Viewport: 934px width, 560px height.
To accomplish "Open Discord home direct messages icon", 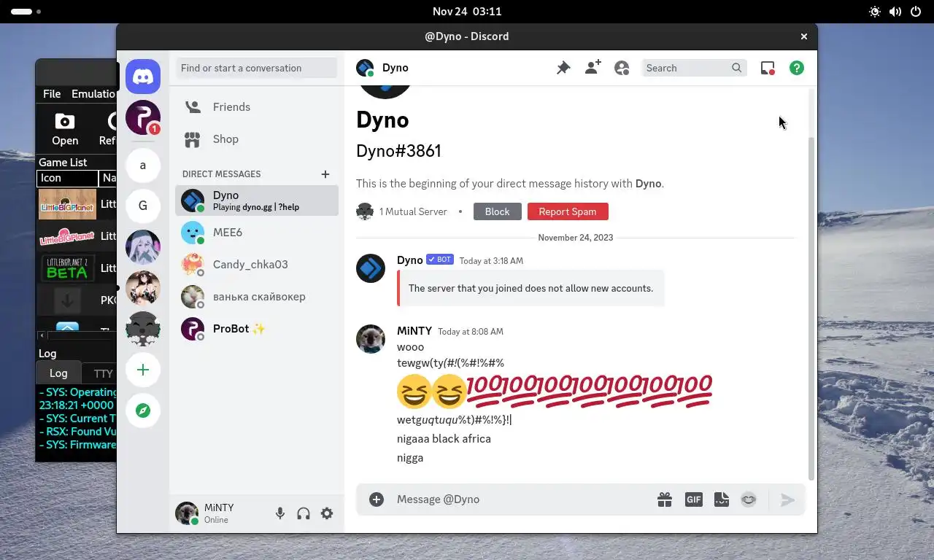I will tap(143, 77).
